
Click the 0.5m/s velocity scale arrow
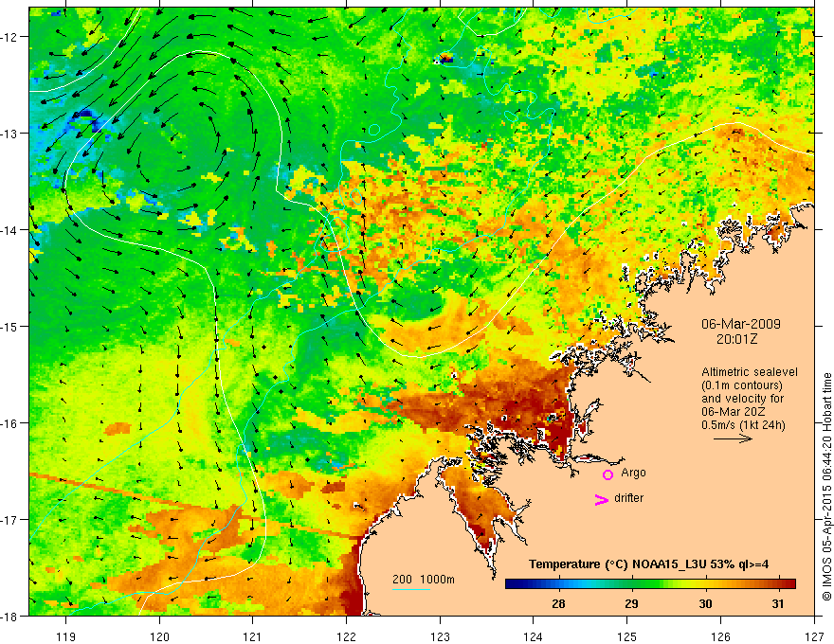click(x=733, y=438)
